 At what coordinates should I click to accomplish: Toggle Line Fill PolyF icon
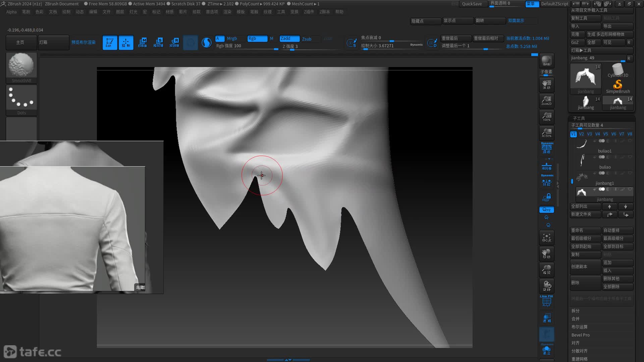[x=546, y=301]
